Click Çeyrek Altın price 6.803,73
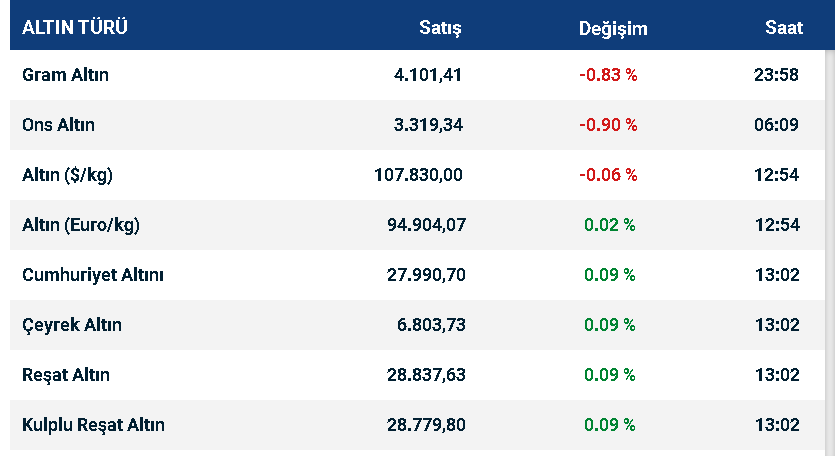The width and height of the screenshot is (836, 456). (431, 325)
